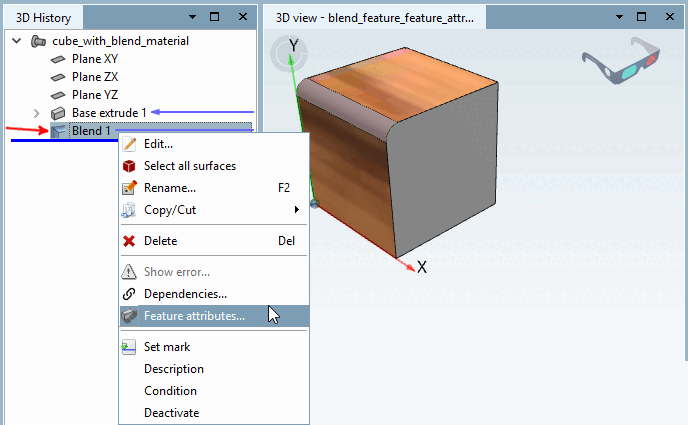The height and width of the screenshot is (425, 688).
Task: Choose Feature attributes... menu entry
Action: (214, 316)
